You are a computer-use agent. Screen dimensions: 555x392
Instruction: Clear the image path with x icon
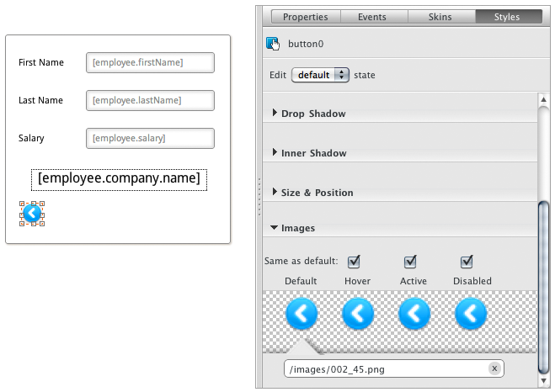tap(494, 368)
